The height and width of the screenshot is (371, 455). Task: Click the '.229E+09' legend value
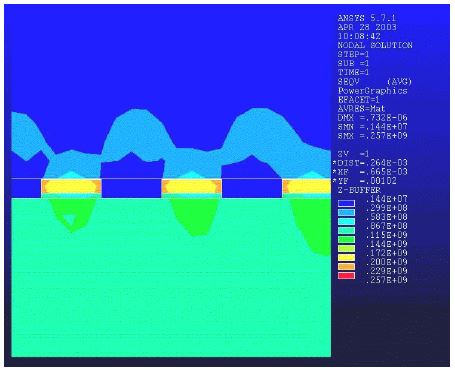coord(386,271)
